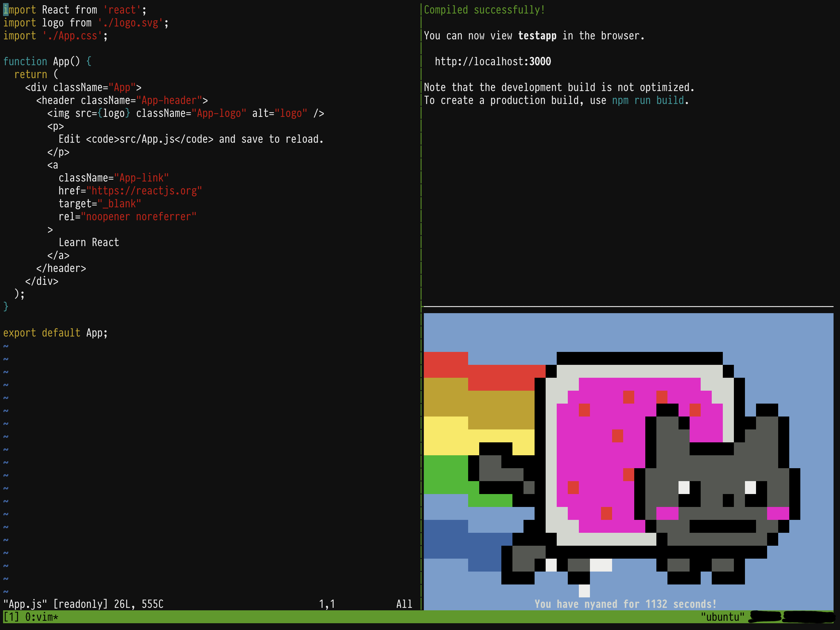Click the "You have nyaned" counter text
This screenshot has width=840, height=630.
coord(625,604)
